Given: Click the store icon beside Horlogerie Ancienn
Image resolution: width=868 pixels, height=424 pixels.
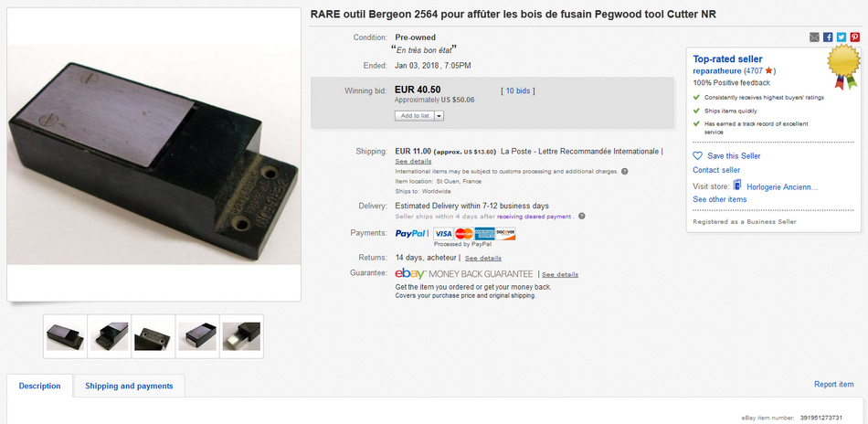Looking at the screenshot, I should pos(737,186).
